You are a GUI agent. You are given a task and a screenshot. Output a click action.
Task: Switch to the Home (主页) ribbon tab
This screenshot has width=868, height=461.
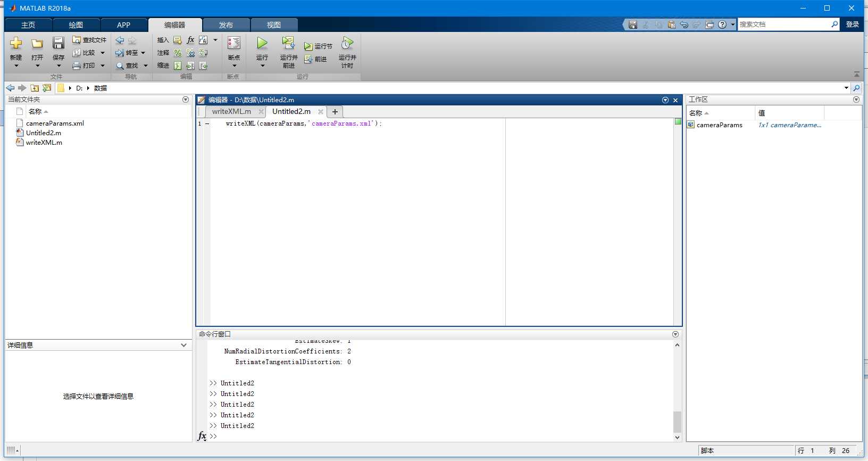click(28, 25)
